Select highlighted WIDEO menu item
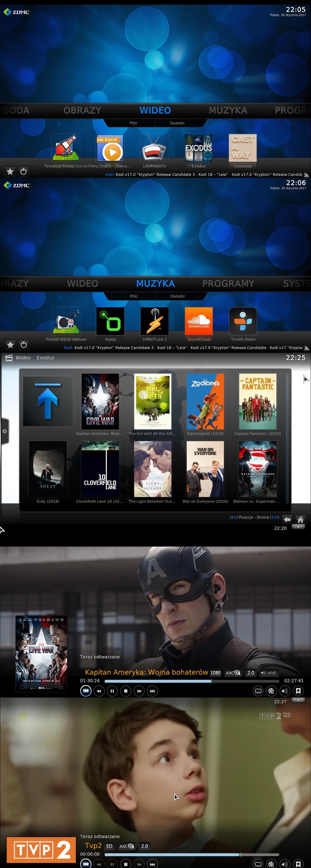This screenshot has height=868, width=311. coord(155,110)
